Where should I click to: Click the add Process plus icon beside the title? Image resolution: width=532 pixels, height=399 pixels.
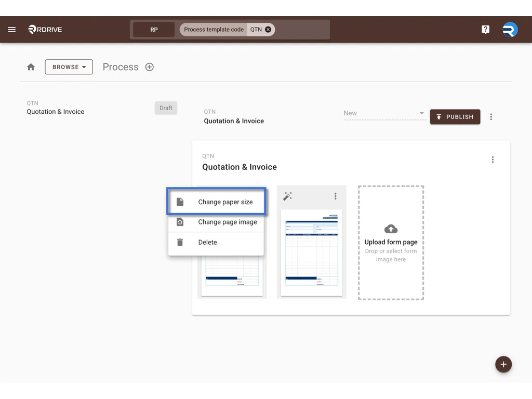click(x=149, y=67)
